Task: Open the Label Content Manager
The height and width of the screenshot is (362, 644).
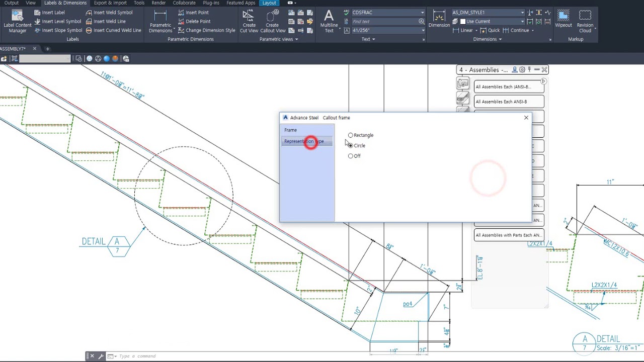Action: click(x=17, y=21)
